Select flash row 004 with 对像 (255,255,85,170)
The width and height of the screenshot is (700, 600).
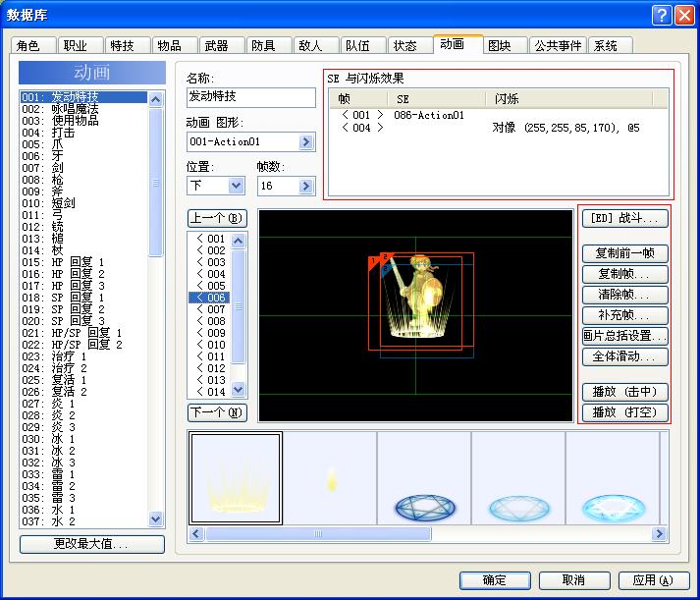(x=499, y=128)
